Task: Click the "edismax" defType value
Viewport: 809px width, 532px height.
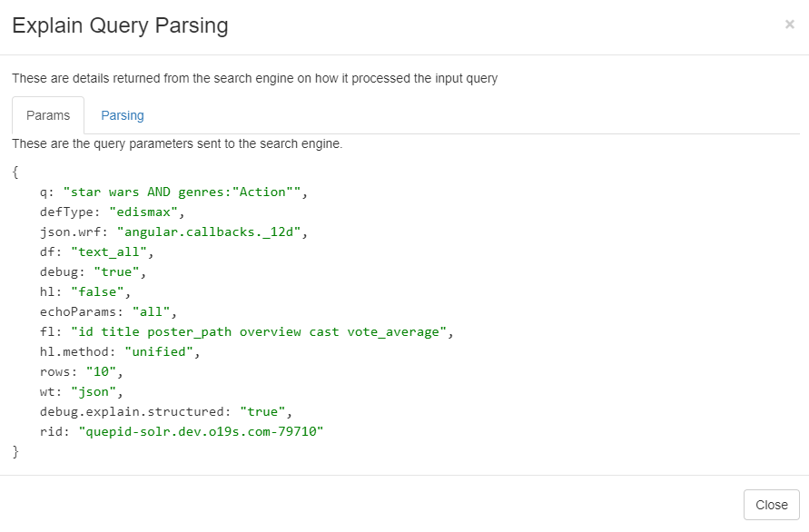Action: coord(143,212)
